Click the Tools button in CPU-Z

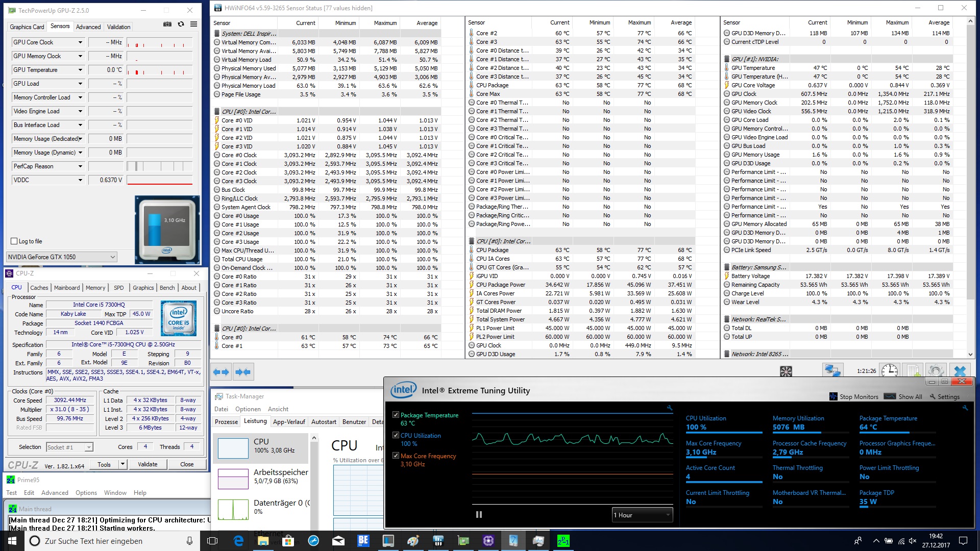104,464
